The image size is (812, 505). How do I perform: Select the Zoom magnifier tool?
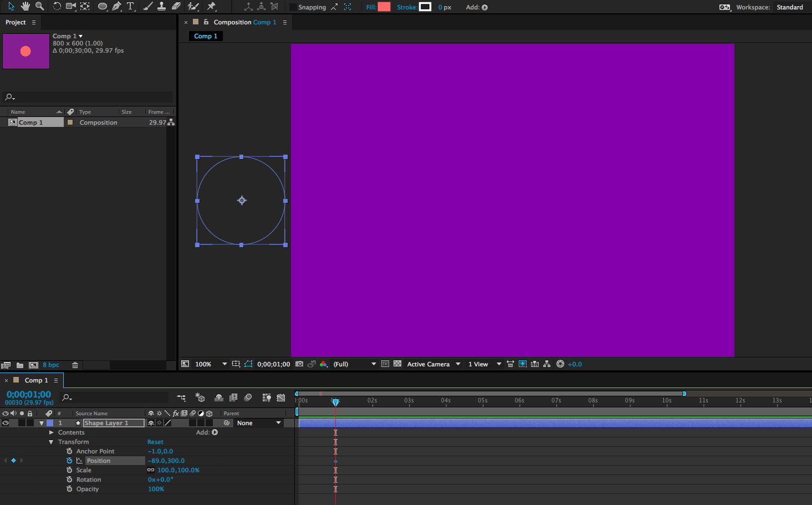pyautogui.click(x=39, y=6)
